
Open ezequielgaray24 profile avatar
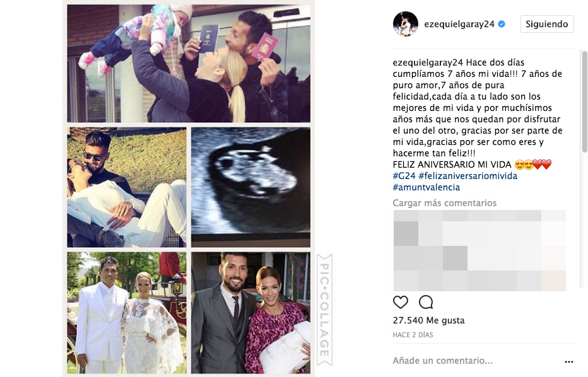click(x=406, y=24)
